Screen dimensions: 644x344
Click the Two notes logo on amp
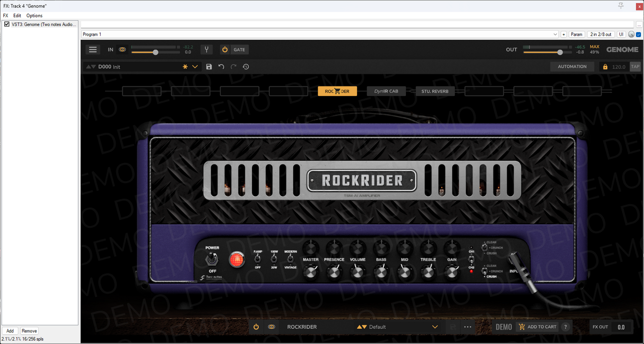click(x=212, y=278)
